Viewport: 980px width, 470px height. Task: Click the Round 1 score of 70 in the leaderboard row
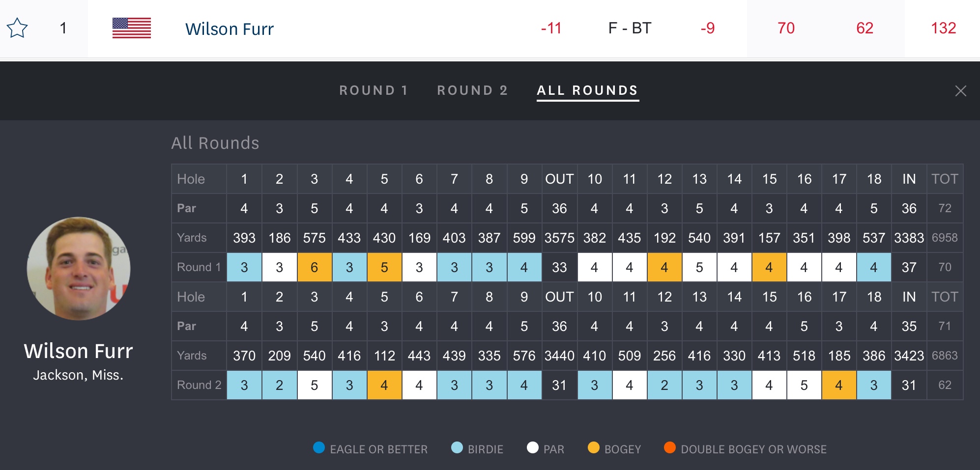[786, 28]
